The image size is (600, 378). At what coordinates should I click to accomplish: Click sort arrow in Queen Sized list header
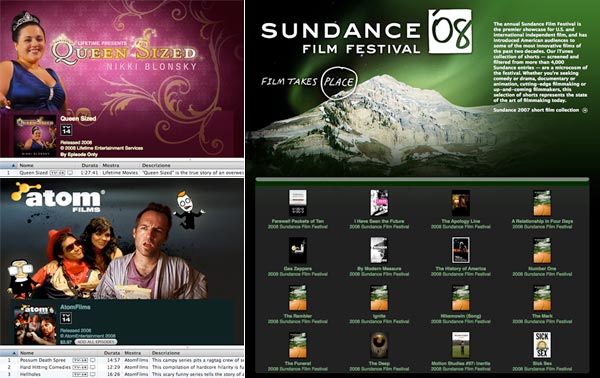(13, 166)
